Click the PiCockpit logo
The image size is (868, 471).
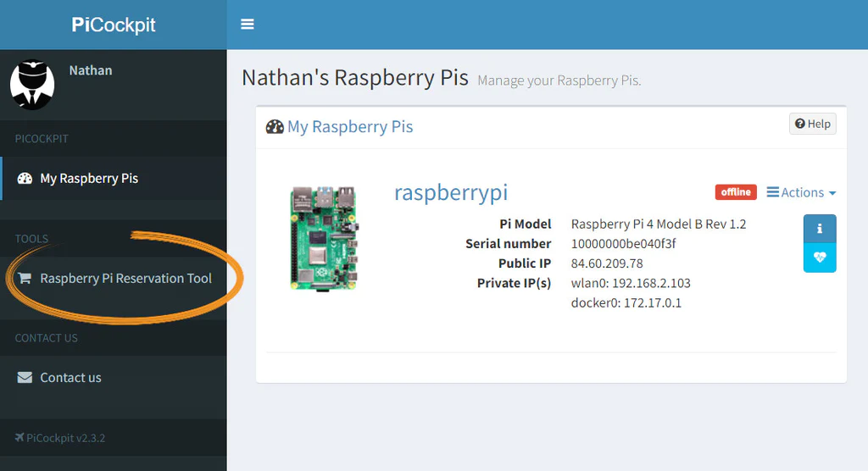tap(114, 25)
